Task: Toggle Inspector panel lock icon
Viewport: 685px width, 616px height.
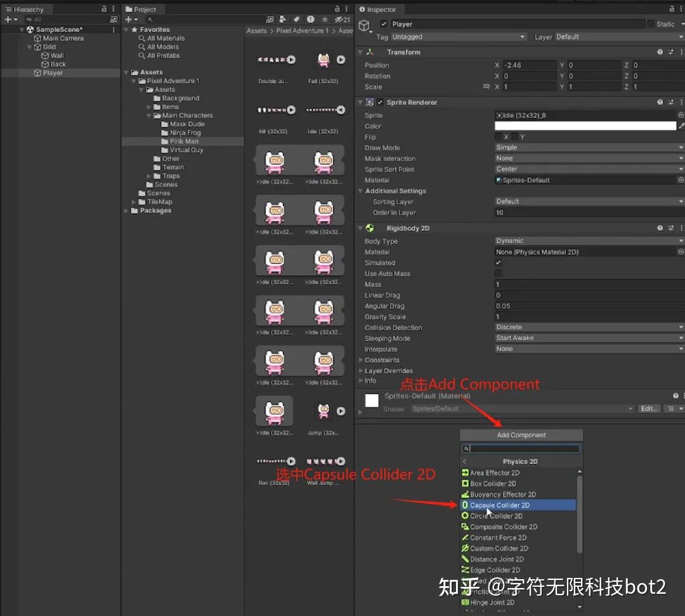Action: pyautogui.click(x=672, y=9)
